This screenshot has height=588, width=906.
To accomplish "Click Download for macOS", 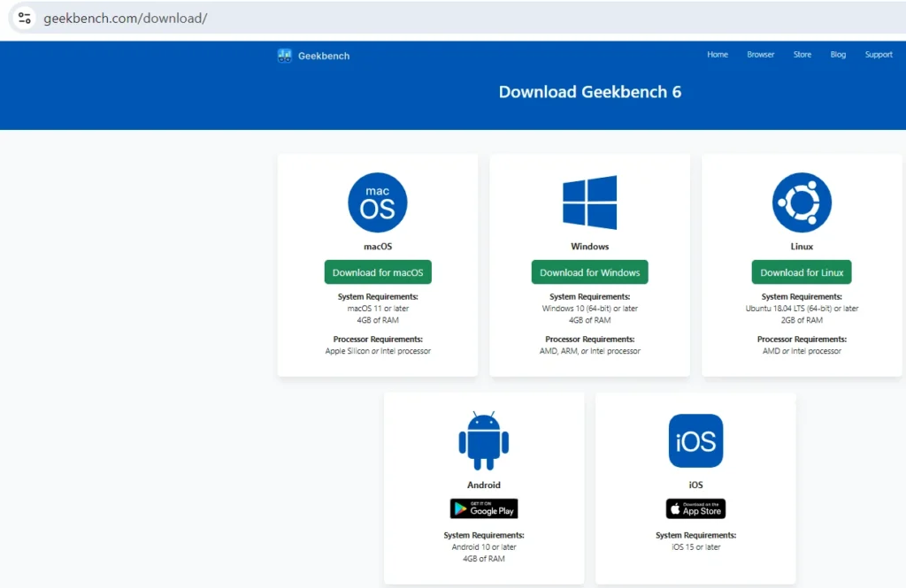I will [377, 271].
